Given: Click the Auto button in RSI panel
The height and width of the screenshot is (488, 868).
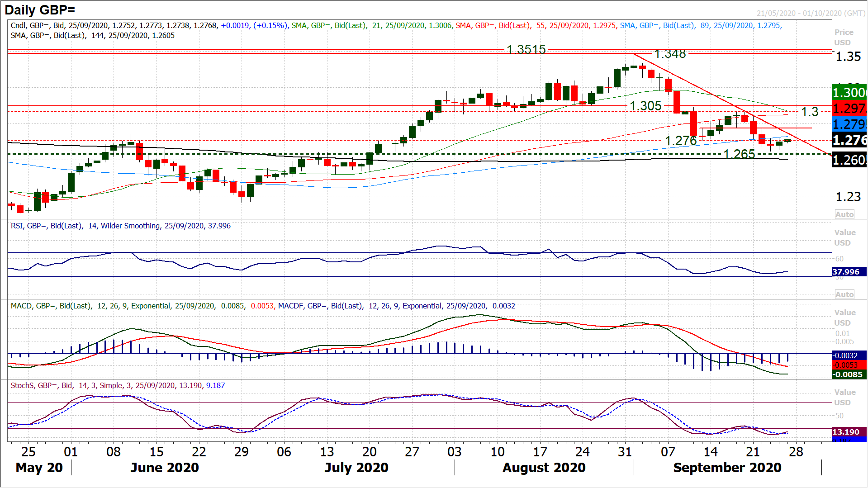Looking at the screenshot, I should pyautogui.click(x=844, y=294).
